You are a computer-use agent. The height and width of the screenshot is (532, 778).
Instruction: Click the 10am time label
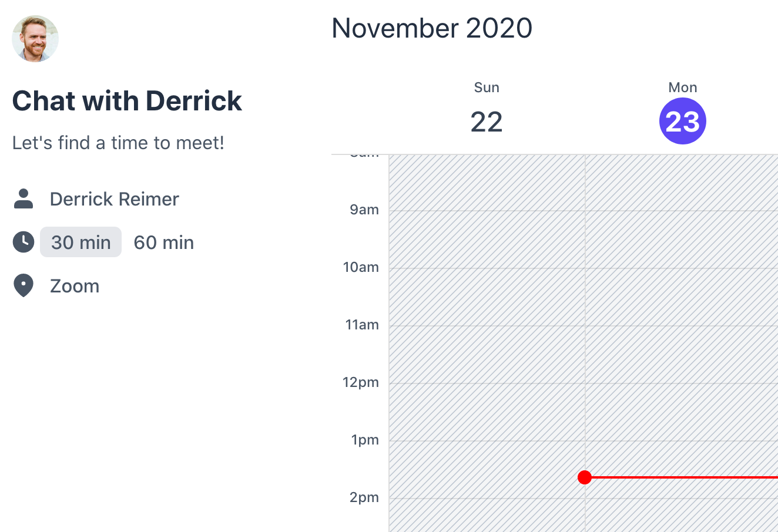coord(361,267)
